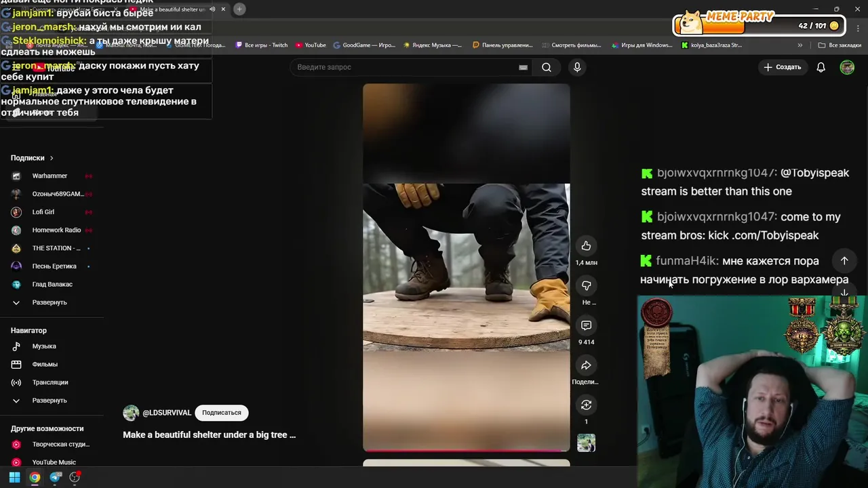The image size is (868, 488).
Task: Click the Short title Make a beautiful shelter
Action: 209,434
